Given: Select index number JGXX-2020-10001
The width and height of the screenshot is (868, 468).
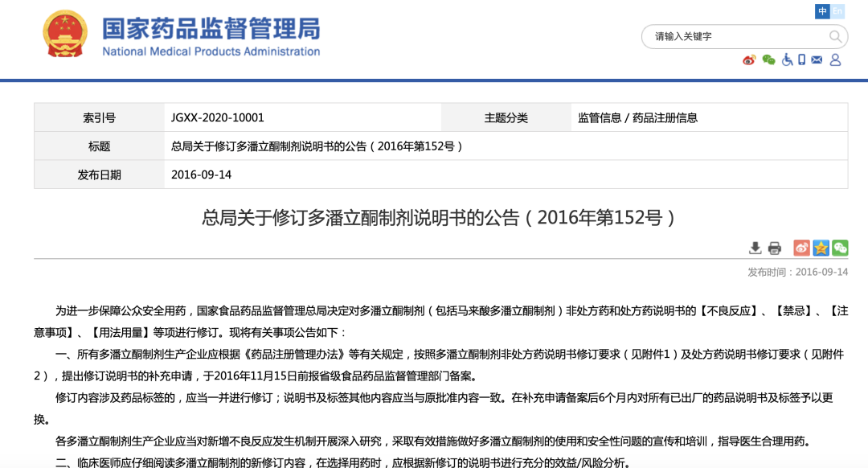Looking at the screenshot, I should 218,117.
